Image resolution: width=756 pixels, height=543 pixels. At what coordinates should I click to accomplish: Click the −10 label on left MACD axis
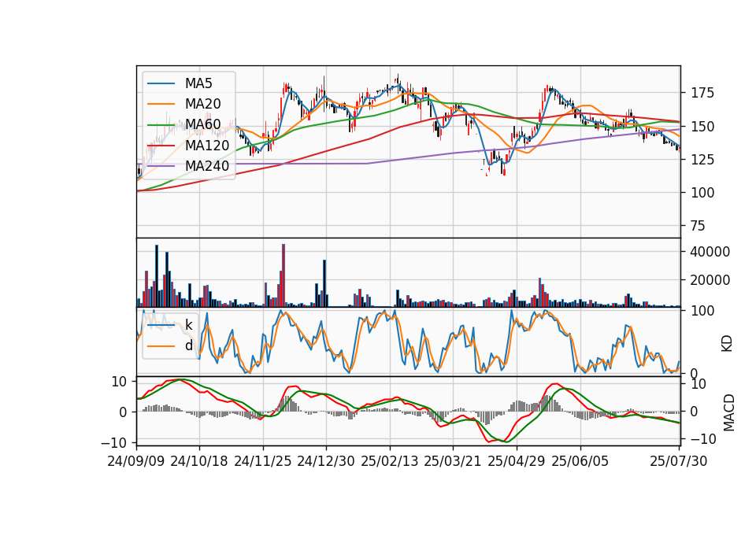tap(113, 442)
